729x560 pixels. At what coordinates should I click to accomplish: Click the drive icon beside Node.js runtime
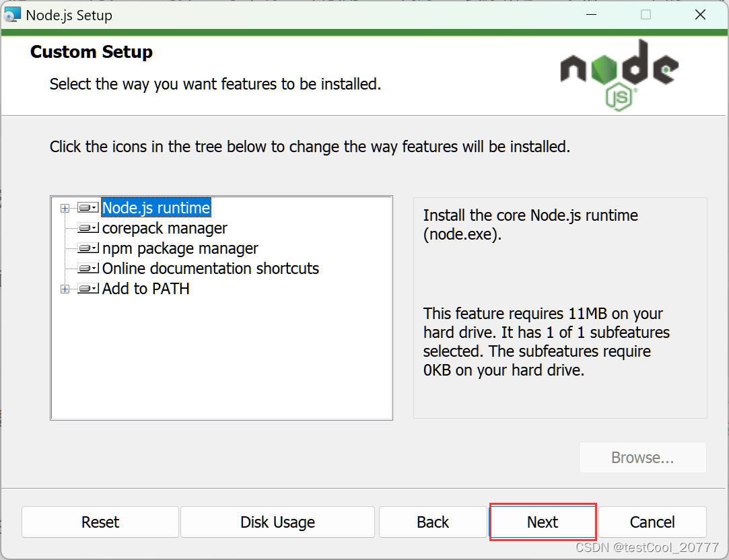click(x=86, y=207)
